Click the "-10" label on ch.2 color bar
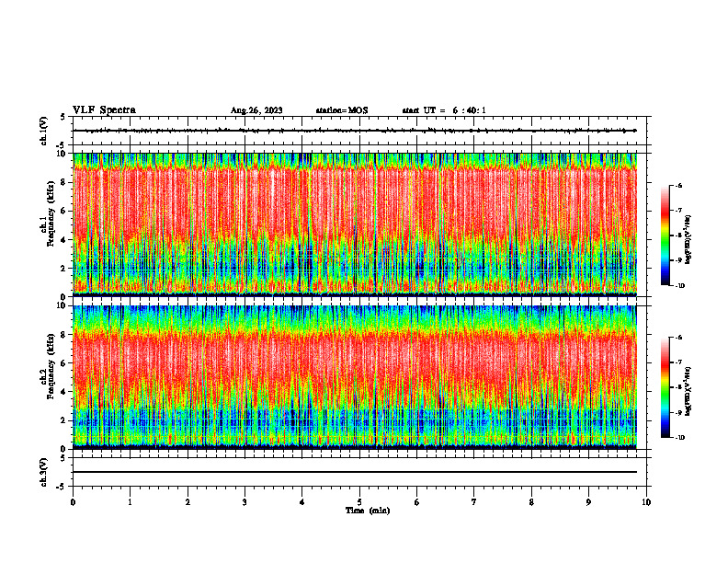The height and width of the screenshot is (563, 728). pyautogui.click(x=678, y=438)
